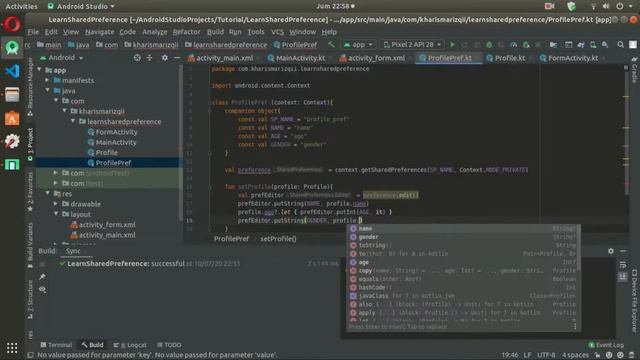Collapse the layout folder
640x360 pixels.
coord(56,214)
